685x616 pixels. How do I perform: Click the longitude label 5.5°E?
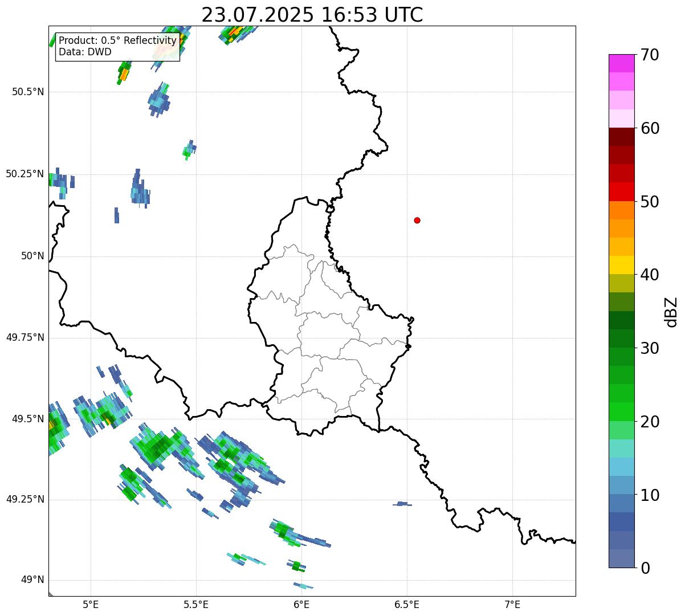click(x=196, y=605)
